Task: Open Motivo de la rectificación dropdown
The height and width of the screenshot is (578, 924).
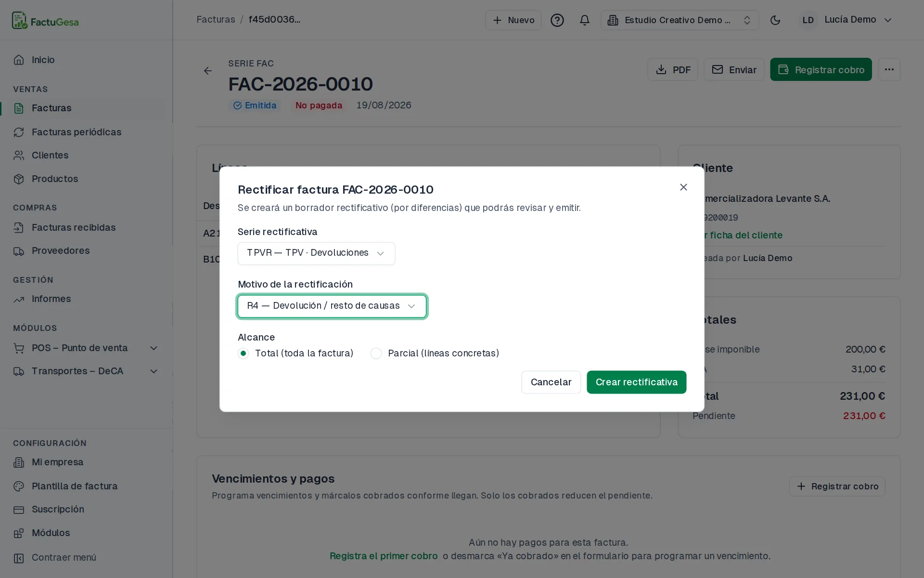Action: click(332, 306)
